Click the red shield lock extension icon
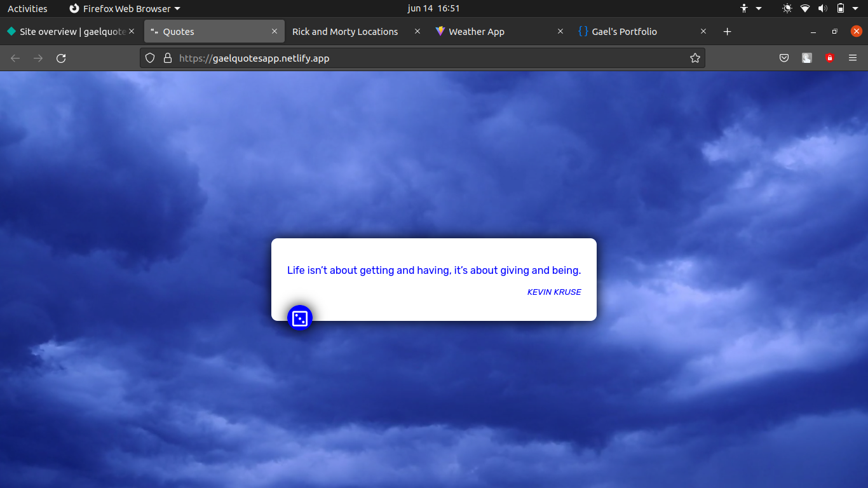Screen dimensions: 868x488 [x=829, y=58]
